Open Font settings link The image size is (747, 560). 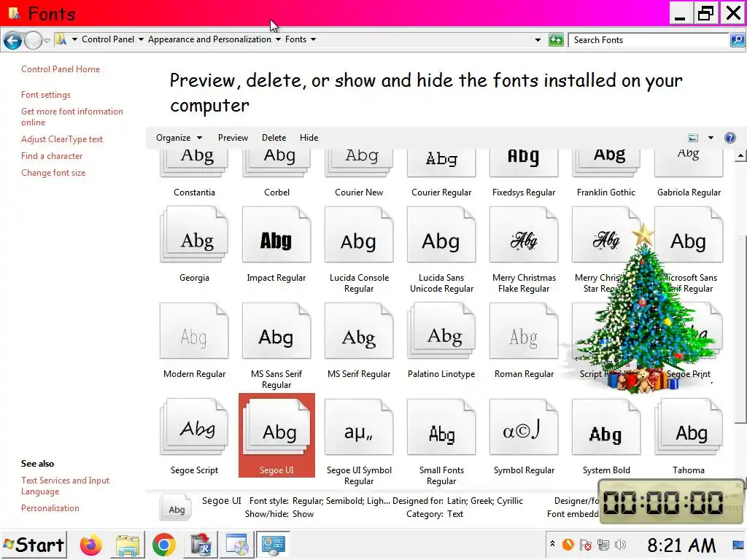pos(46,95)
